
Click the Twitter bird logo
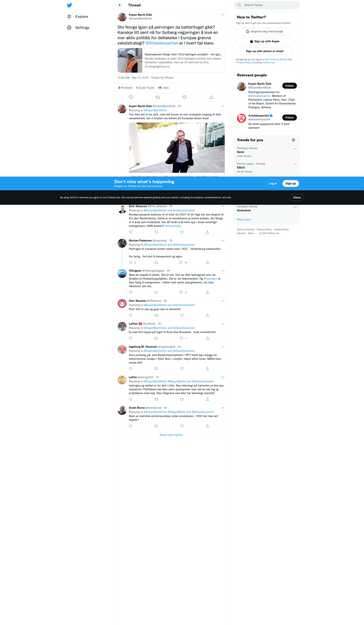pos(69,5)
